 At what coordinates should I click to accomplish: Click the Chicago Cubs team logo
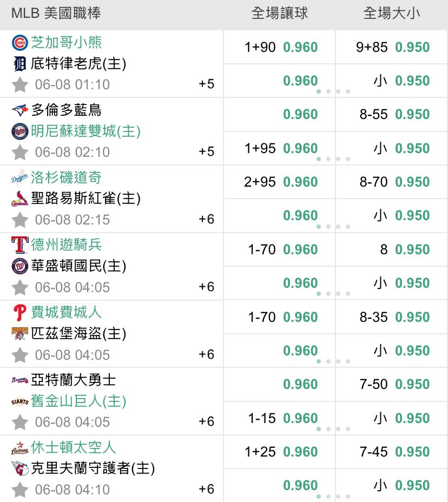(x=20, y=43)
